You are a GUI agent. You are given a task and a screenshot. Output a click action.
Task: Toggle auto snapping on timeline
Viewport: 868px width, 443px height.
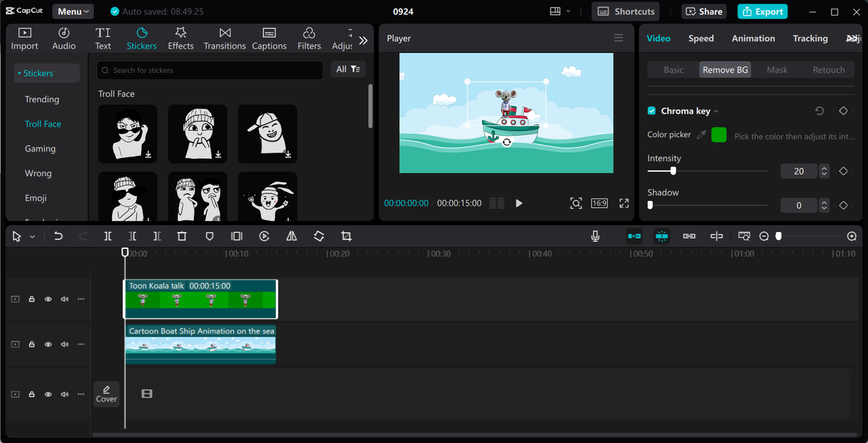[662, 236]
